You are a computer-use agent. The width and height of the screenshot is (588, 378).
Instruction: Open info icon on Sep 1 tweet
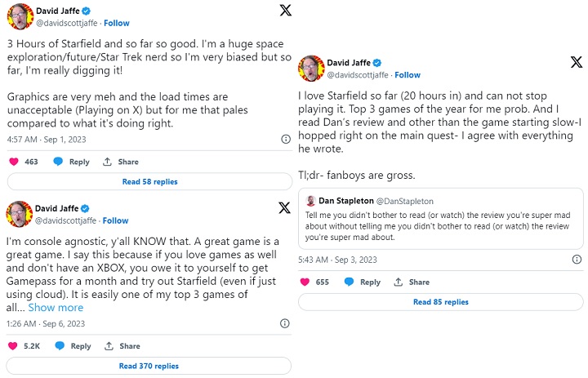284,140
